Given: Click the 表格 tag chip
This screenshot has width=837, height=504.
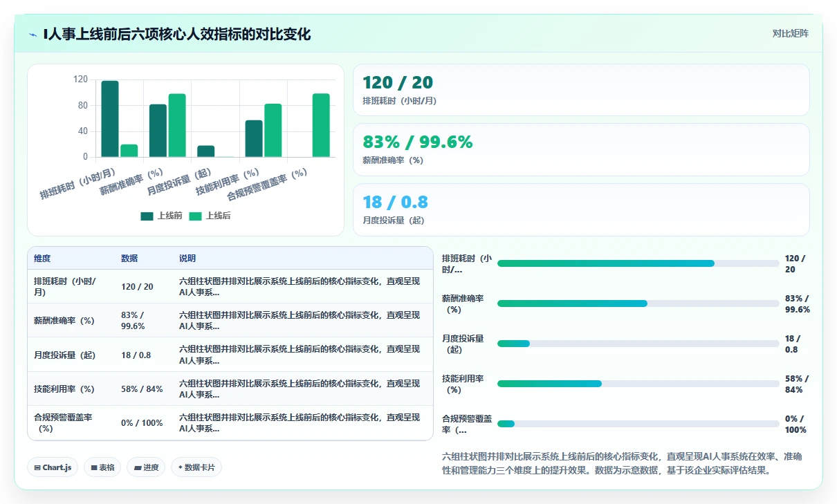Looking at the screenshot, I should (102, 467).
